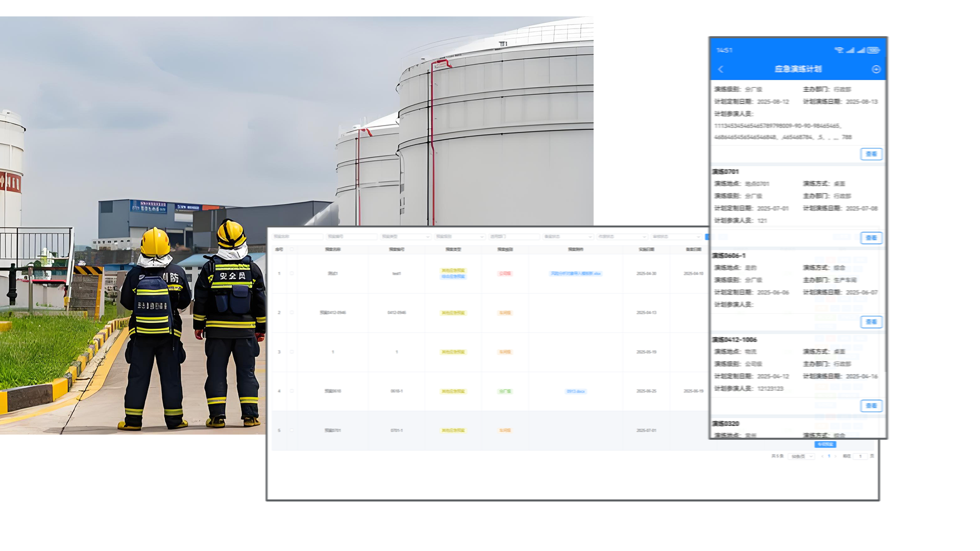
Task: Open the page-size dropdown in pagination
Action: [x=801, y=456]
